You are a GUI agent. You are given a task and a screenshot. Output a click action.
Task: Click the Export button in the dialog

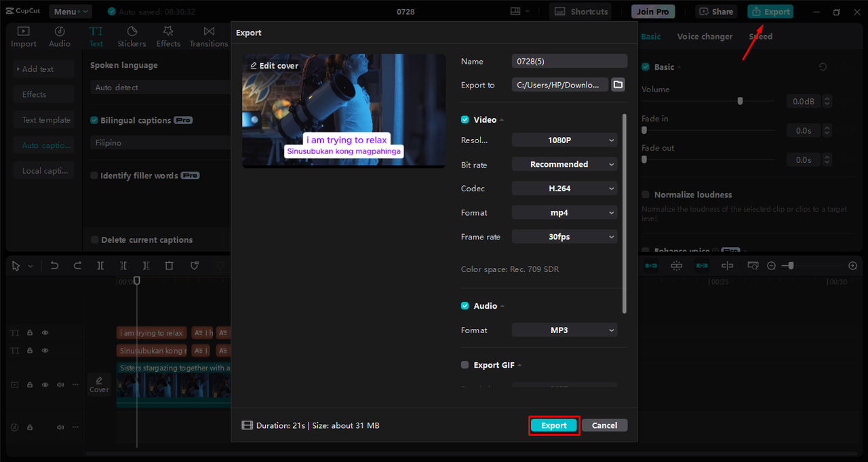554,425
